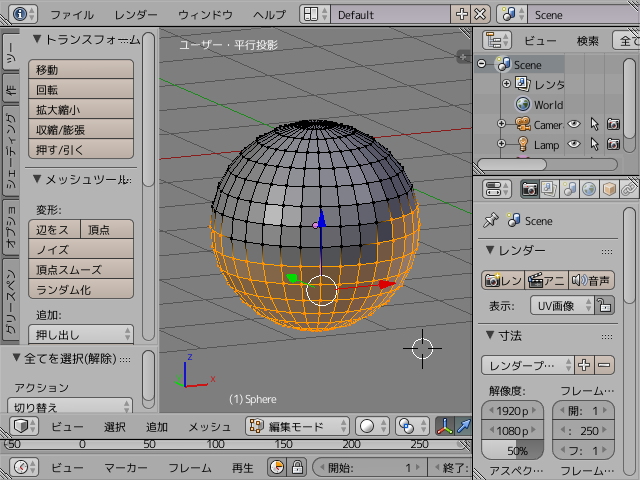Click the ノイズ button
This screenshot has width=640, height=480.
[81, 249]
